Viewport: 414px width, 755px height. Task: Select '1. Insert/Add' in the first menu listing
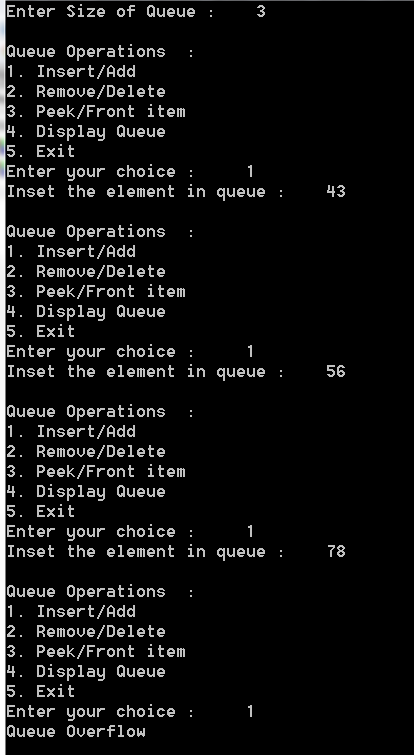[x=71, y=71]
